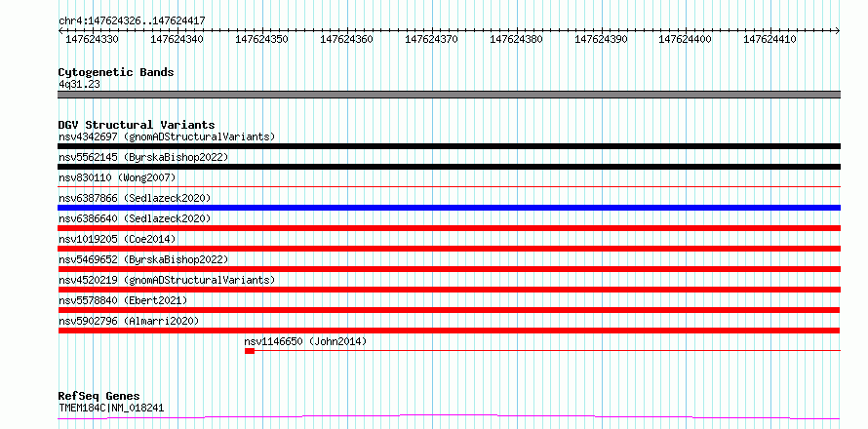Click the 4q31.23 band label
Screen dimensions: 868x429
click(x=80, y=84)
